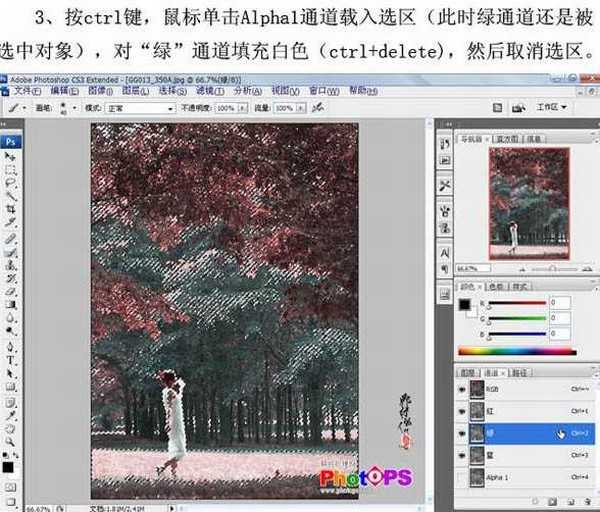Click the foreground color square in toolbox
This screenshot has width=600, height=512.
pyautogui.click(x=8, y=465)
